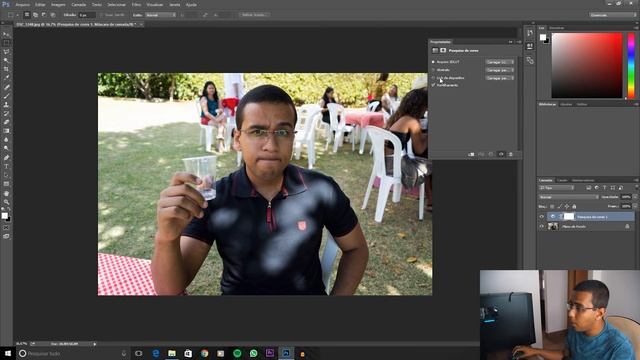
Task: Open WhatsApp from the taskbar
Action: click(253, 353)
